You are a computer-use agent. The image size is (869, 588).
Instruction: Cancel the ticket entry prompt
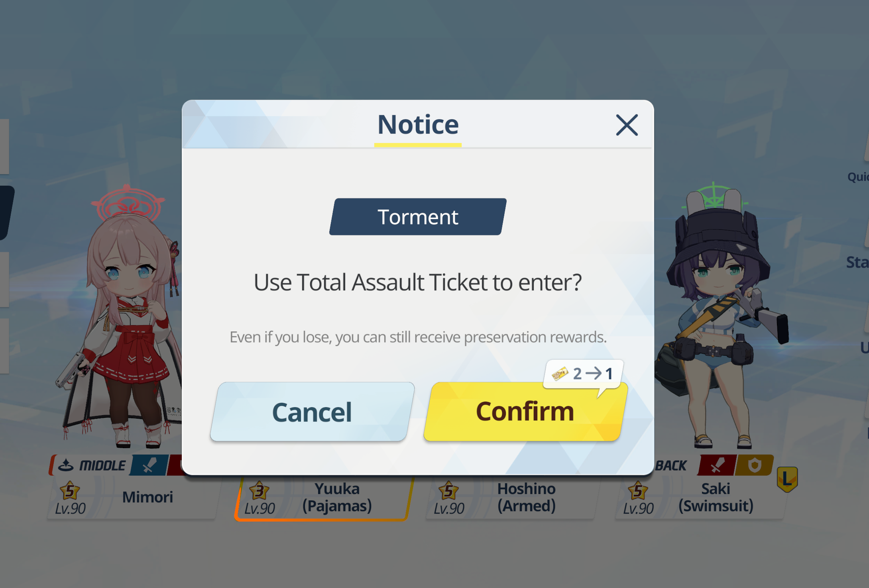click(x=312, y=412)
